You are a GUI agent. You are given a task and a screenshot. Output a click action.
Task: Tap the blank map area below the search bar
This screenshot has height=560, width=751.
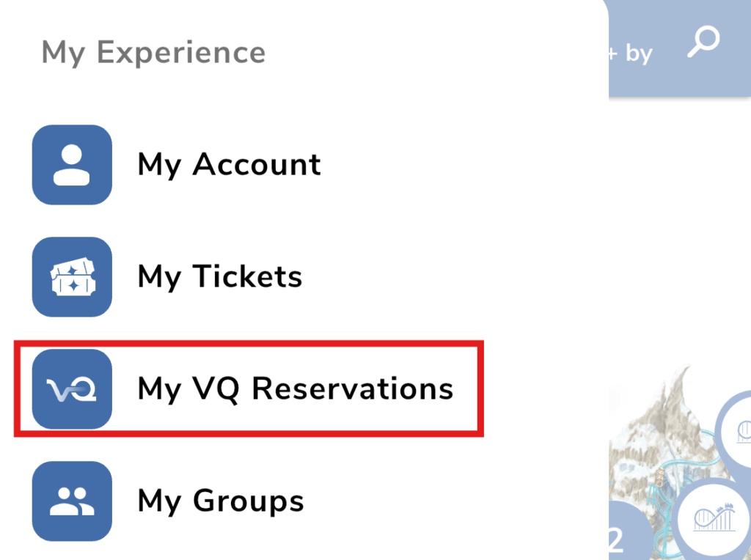click(680, 229)
